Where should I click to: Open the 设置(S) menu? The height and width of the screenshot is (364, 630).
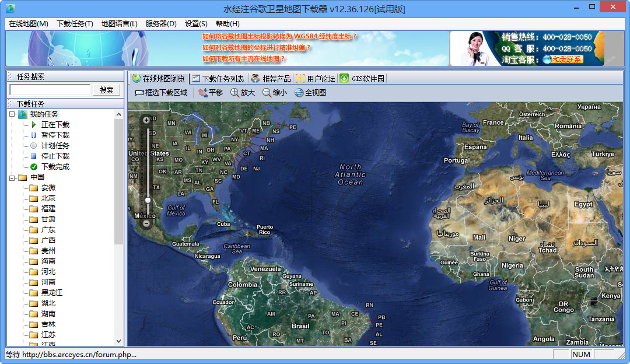[x=195, y=23]
